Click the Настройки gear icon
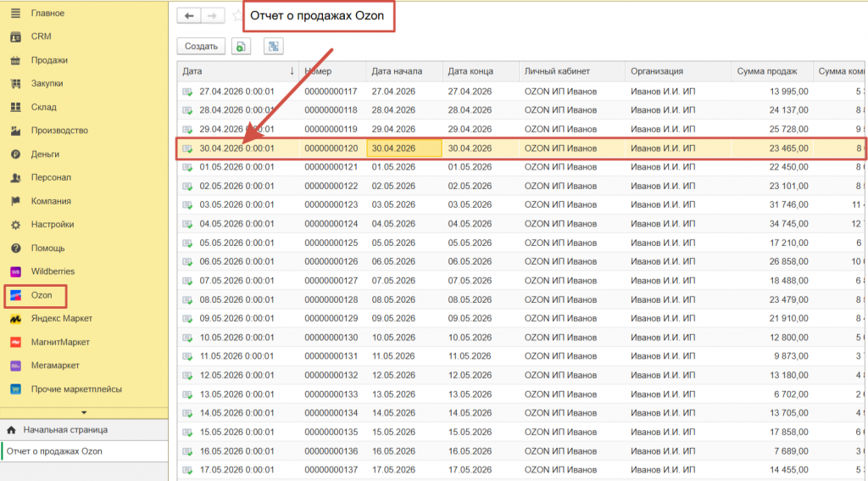The image size is (868, 481). pyautogui.click(x=15, y=225)
